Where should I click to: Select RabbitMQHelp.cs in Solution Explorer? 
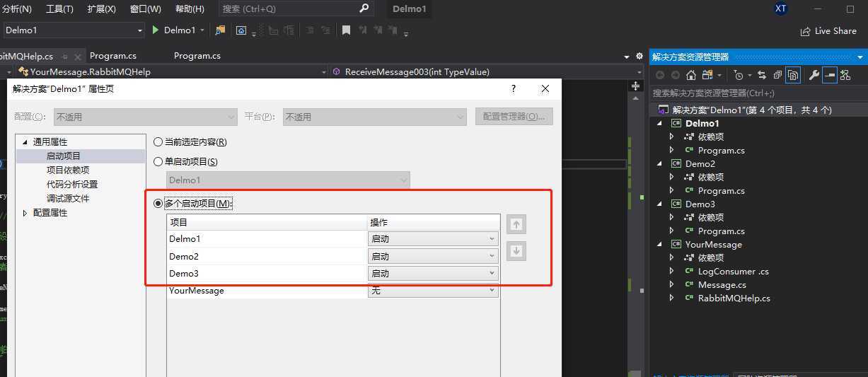pos(734,298)
